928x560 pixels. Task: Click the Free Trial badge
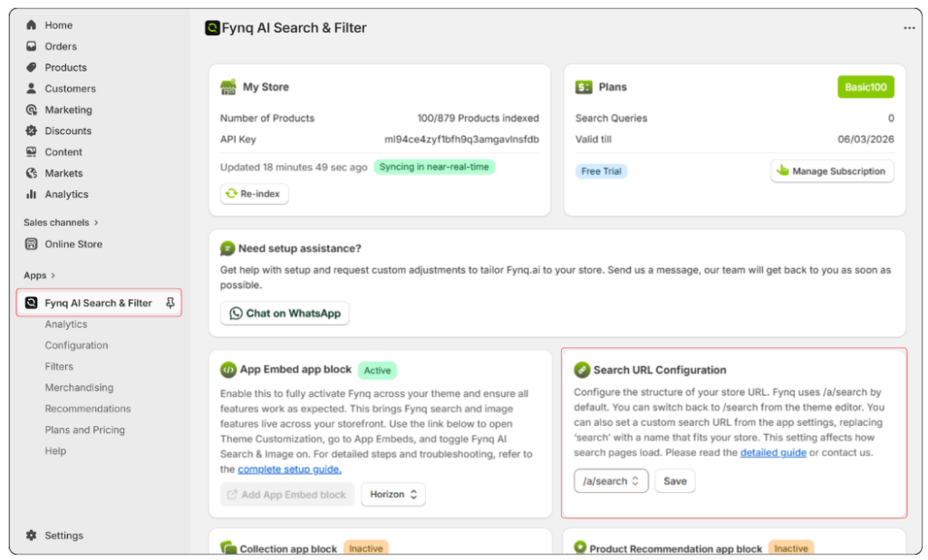(602, 171)
